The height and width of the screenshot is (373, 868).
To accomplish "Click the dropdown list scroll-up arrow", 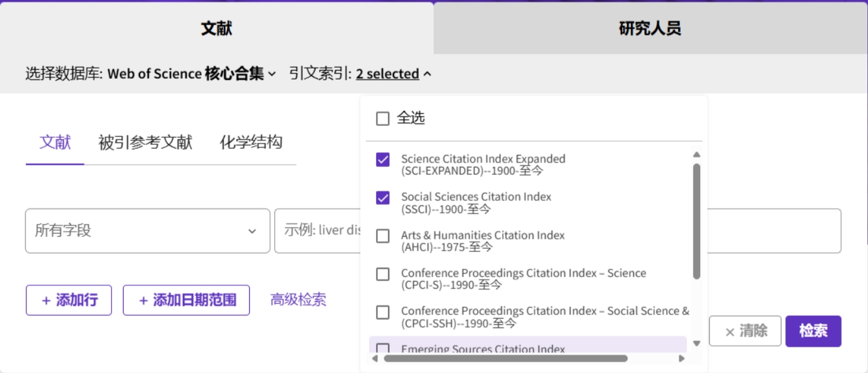I will pos(696,154).
